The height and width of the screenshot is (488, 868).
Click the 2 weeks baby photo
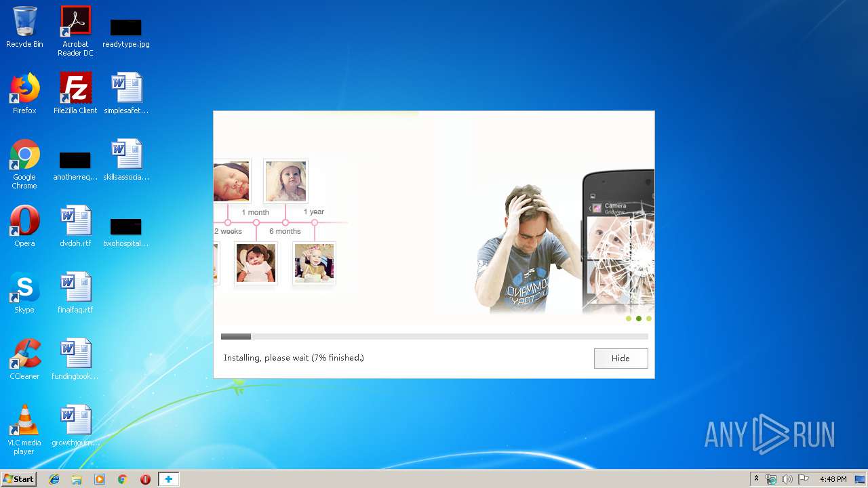click(231, 181)
